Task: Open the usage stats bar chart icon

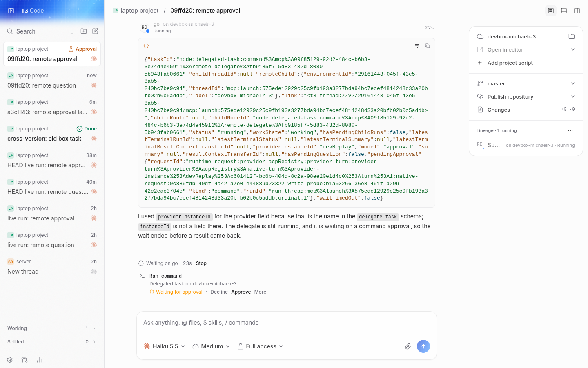Action: [39, 360]
